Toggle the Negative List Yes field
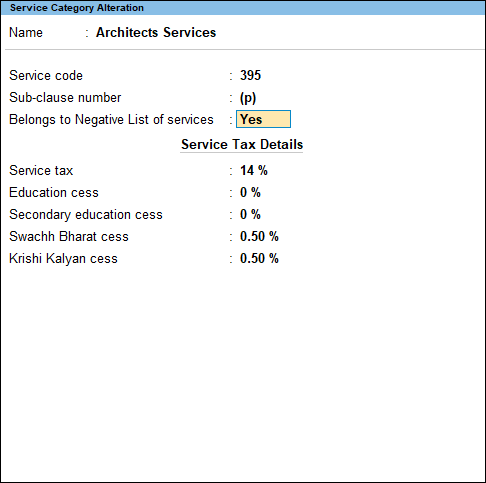This screenshot has height=483, width=486. tap(263, 119)
